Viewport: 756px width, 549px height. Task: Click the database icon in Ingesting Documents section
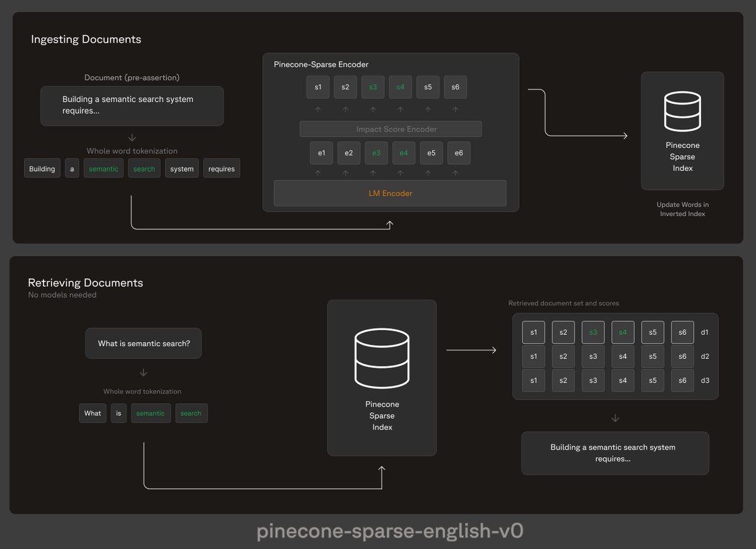click(682, 112)
